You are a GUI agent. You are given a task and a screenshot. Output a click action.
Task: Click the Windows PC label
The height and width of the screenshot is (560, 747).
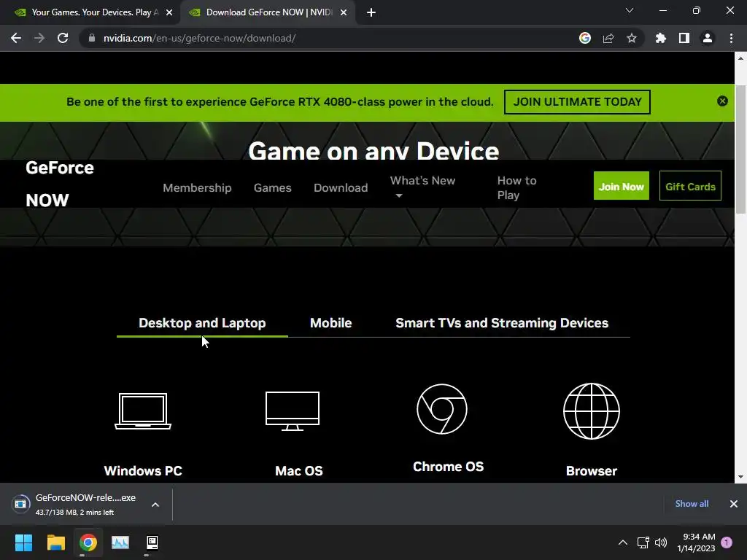143,471
